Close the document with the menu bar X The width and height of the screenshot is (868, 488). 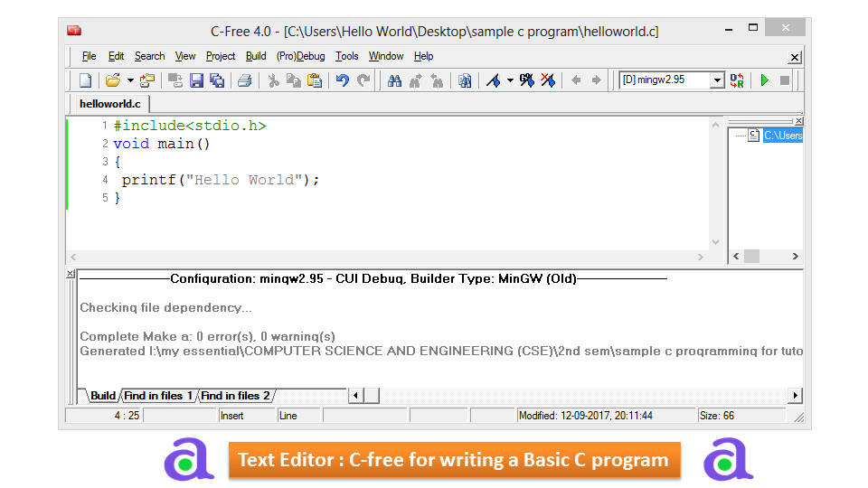click(x=795, y=57)
